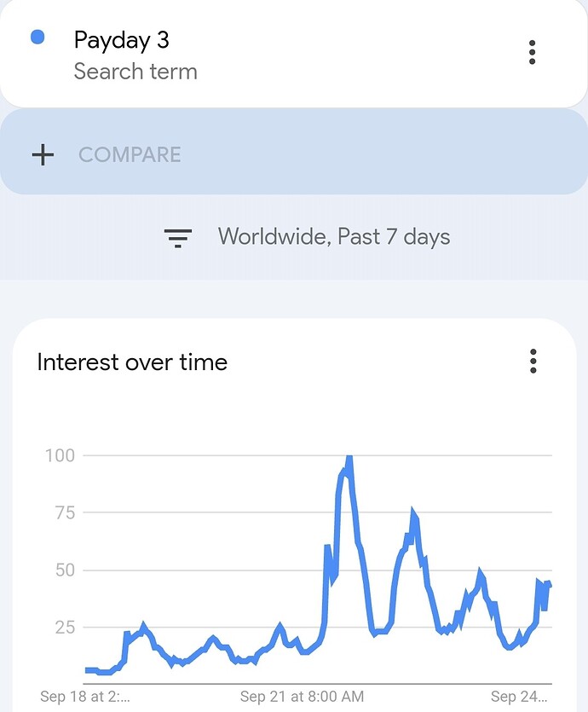Click the plus icon beside COMPARE

43,154
